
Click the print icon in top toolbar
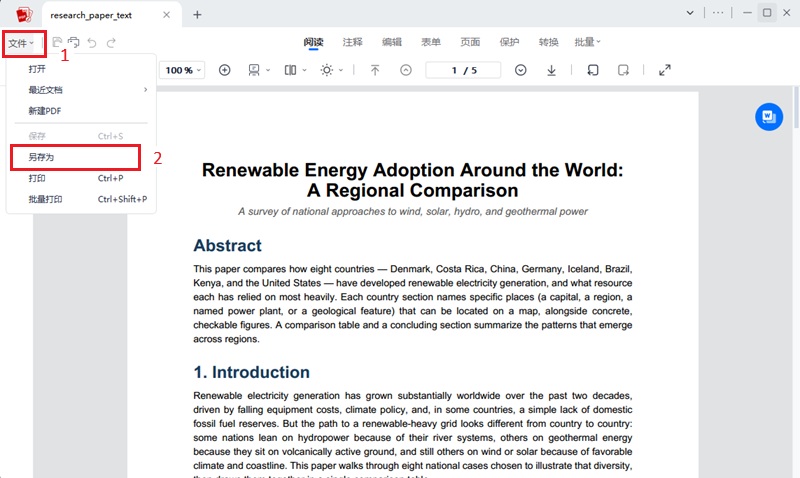coord(74,42)
